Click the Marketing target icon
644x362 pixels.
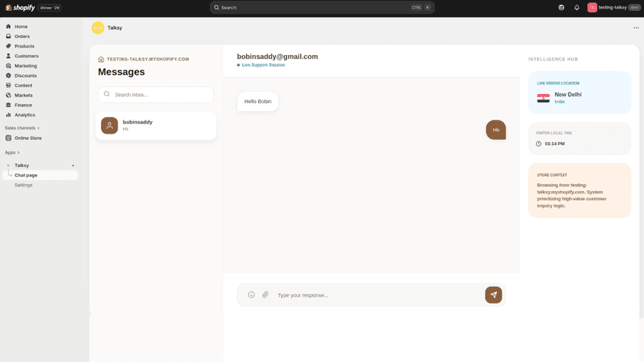(9, 66)
